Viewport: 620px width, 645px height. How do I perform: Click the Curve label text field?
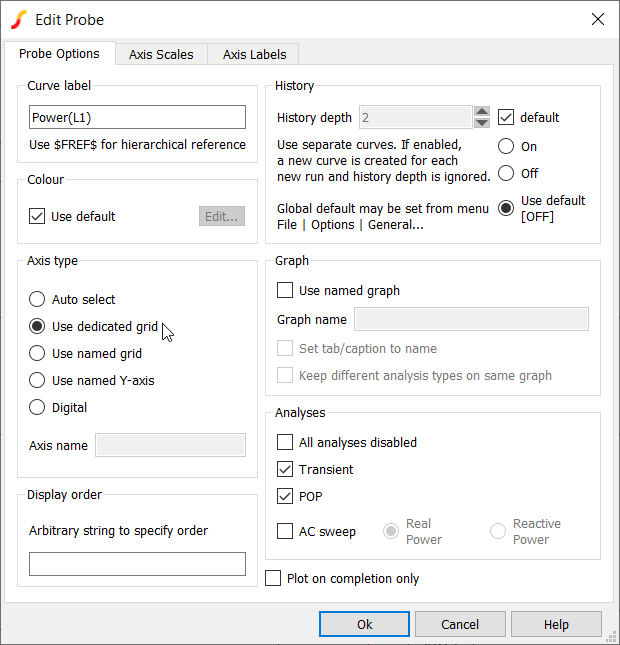tap(137, 117)
